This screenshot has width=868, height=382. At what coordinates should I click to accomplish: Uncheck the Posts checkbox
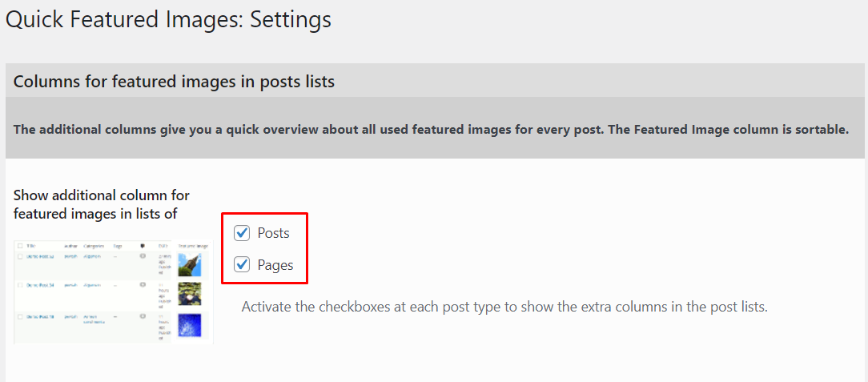242,233
